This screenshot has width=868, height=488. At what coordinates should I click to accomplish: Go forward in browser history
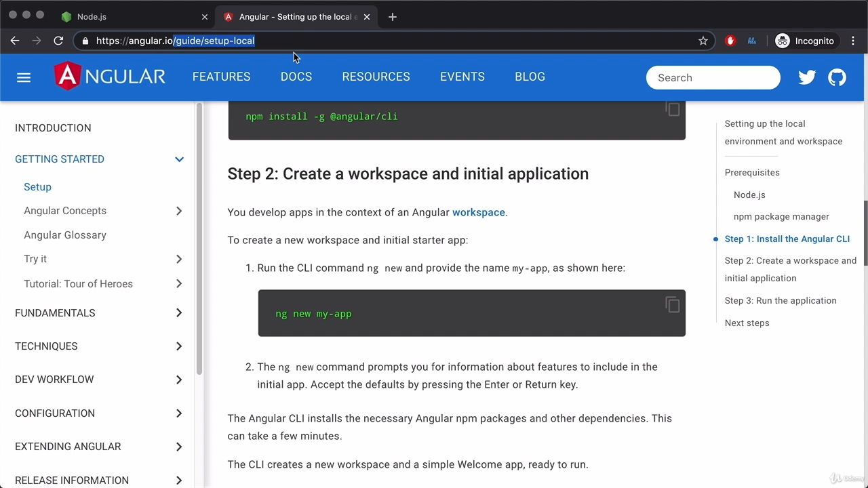pos(37,41)
